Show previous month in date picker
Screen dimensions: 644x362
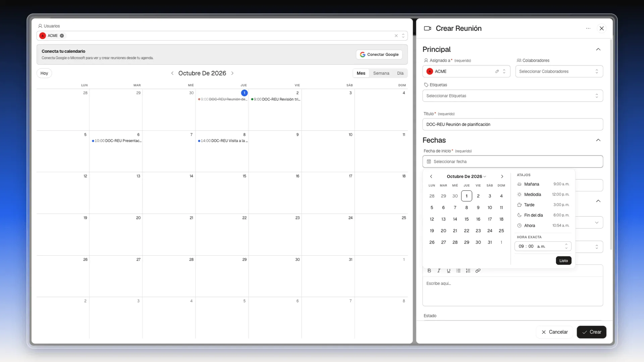click(431, 177)
